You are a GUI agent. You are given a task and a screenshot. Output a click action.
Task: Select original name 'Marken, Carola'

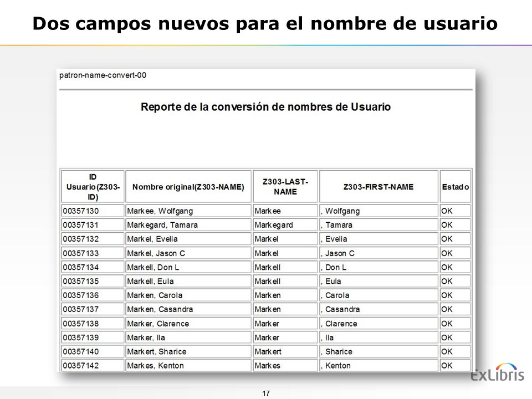(x=188, y=295)
